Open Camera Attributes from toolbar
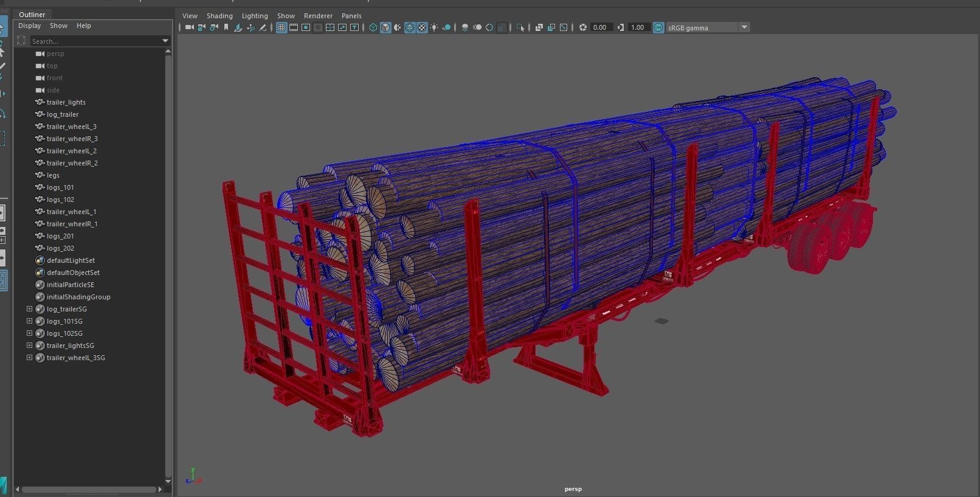This screenshot has height=497, width=980. coord(214,27)
